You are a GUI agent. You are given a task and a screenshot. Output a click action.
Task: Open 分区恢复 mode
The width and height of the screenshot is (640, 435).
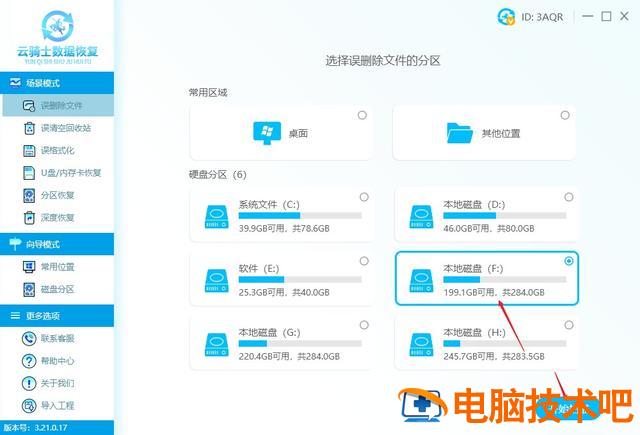click(58, 195)
